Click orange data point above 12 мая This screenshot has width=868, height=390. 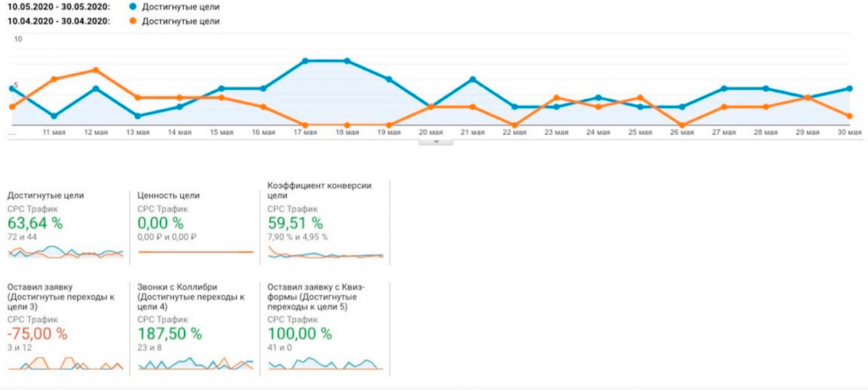point(96,70)
